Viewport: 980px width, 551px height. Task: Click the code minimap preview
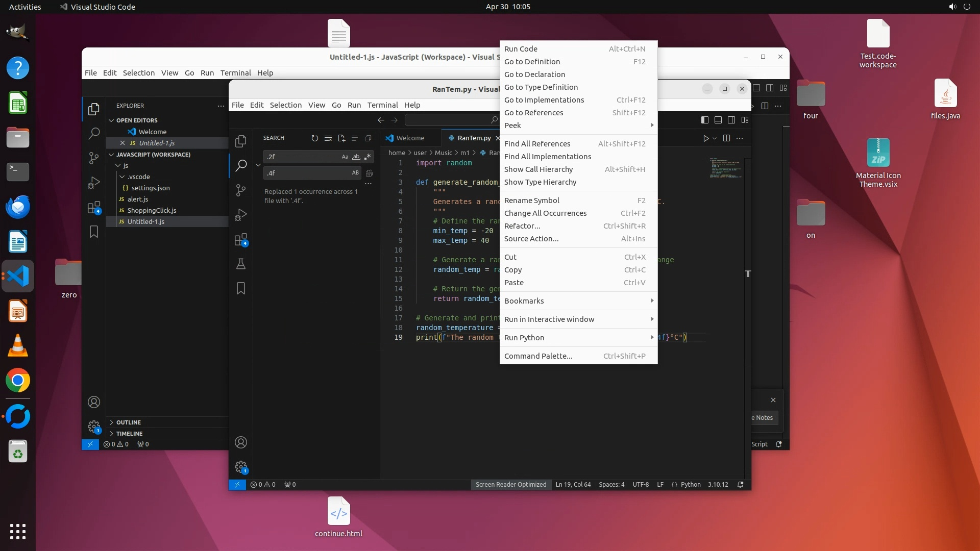coord(725,168)
